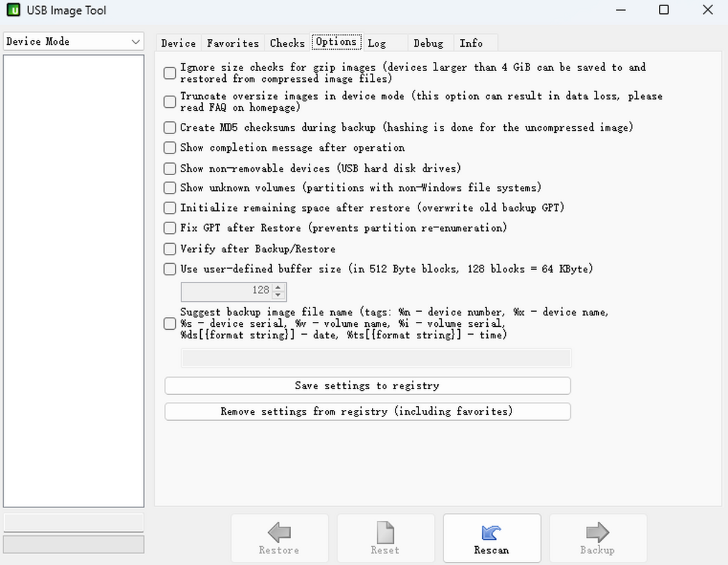728x565 pixels.
Task: Click the Rescan button
Action: 491,538
